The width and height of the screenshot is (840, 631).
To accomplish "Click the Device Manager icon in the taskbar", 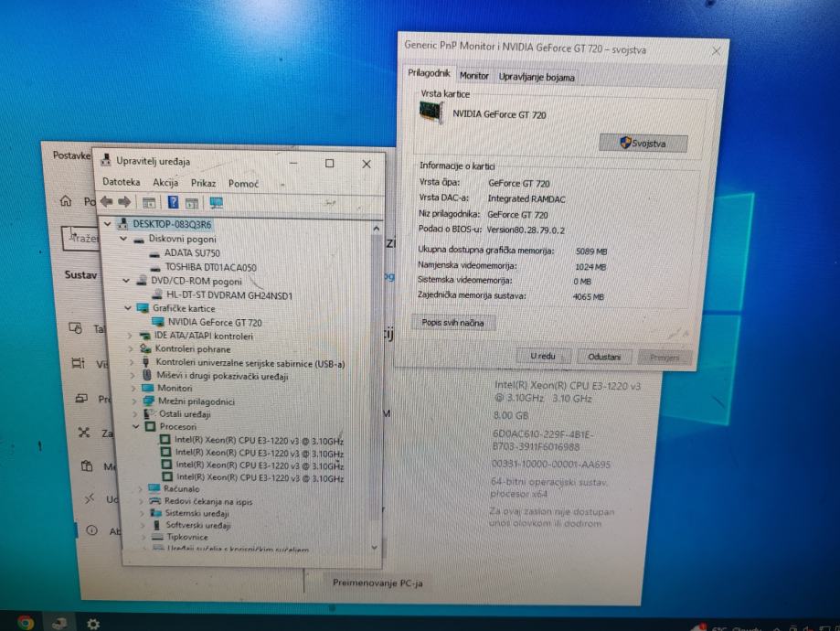I will click(x=59, y=623).
